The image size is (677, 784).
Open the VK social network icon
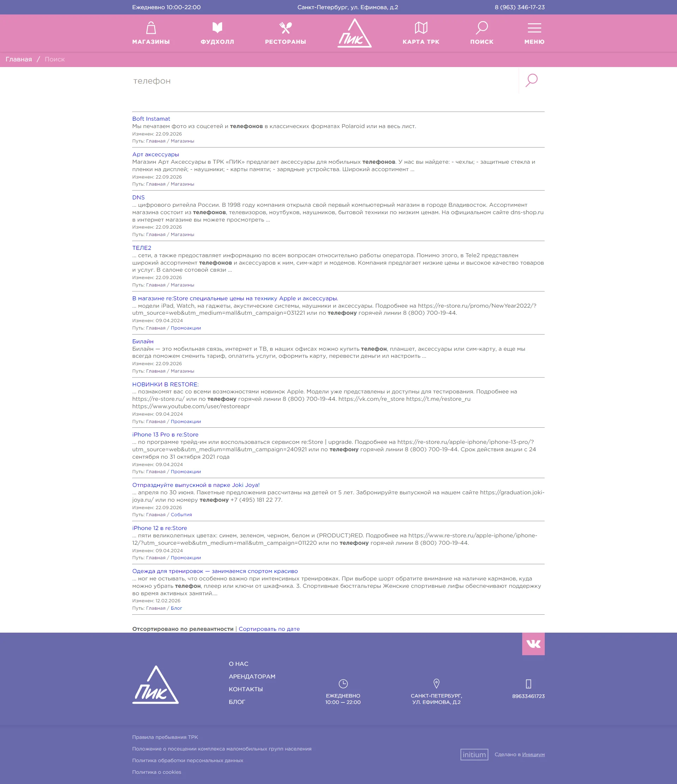coord(533,644)
